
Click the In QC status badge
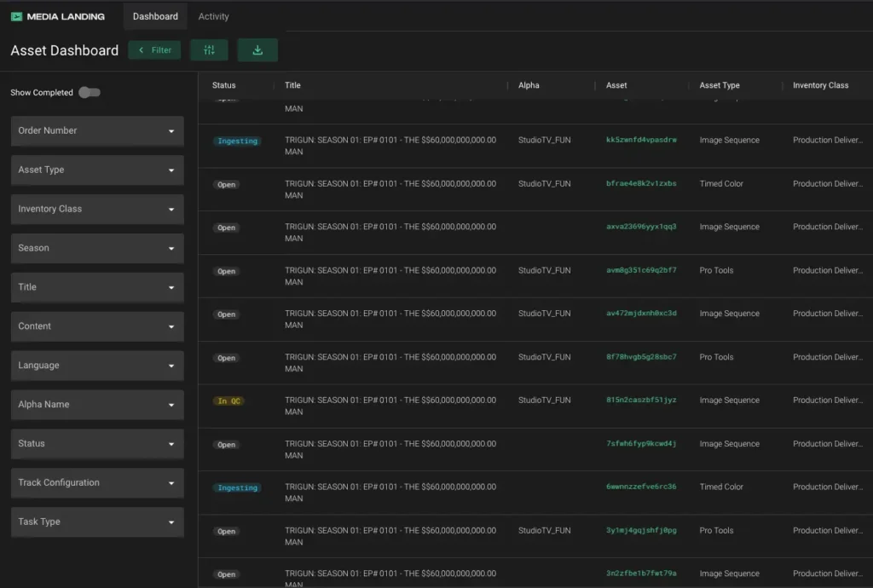tap(228, 401)
